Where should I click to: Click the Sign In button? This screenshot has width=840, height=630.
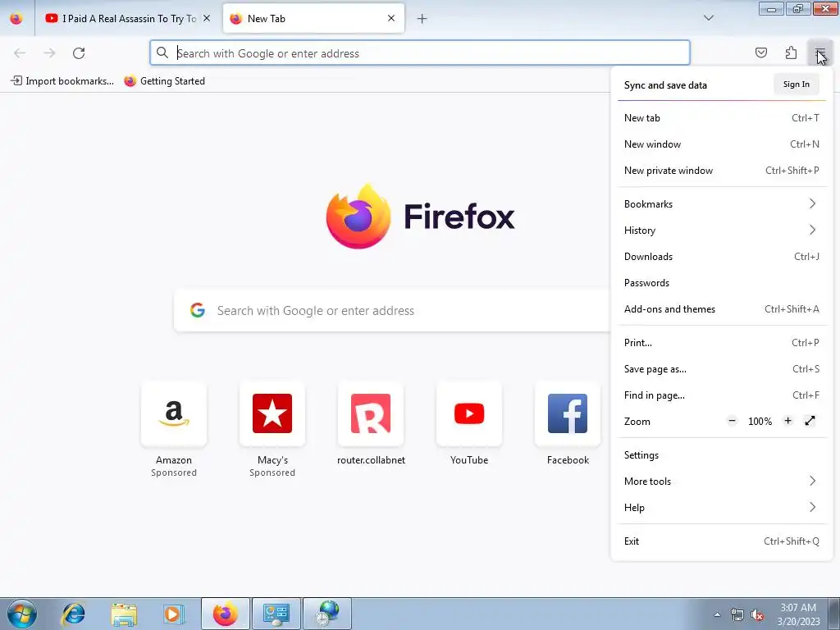[796, 84]
